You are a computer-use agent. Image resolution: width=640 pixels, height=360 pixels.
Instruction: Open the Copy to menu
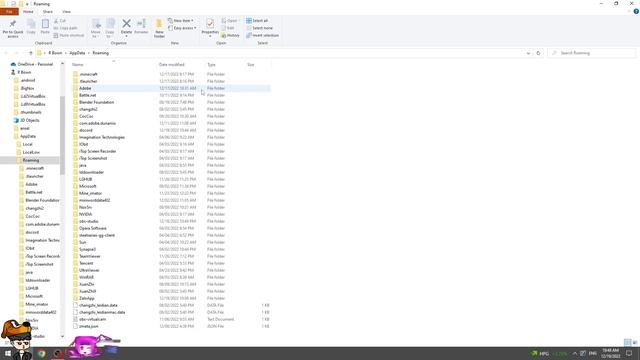110,28
